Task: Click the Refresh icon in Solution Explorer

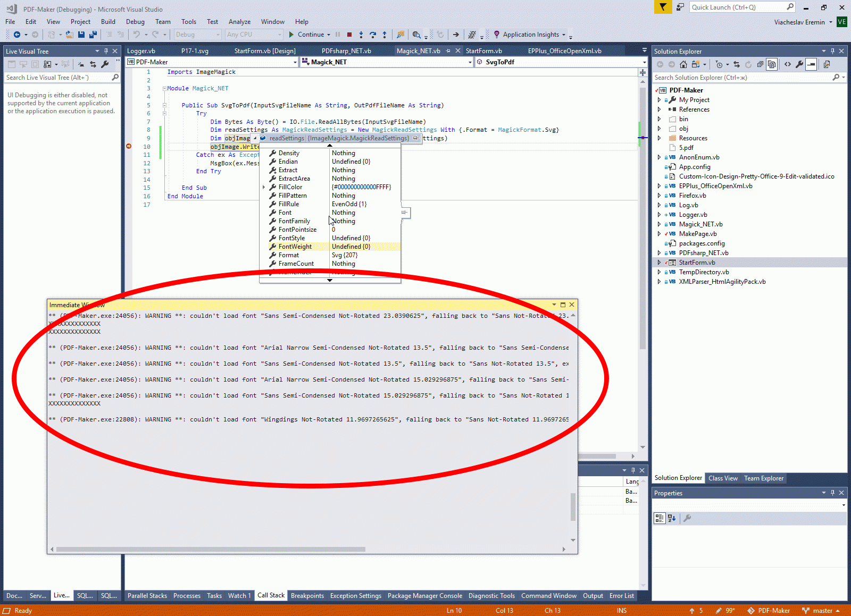Action: click(x=748, y=64)
